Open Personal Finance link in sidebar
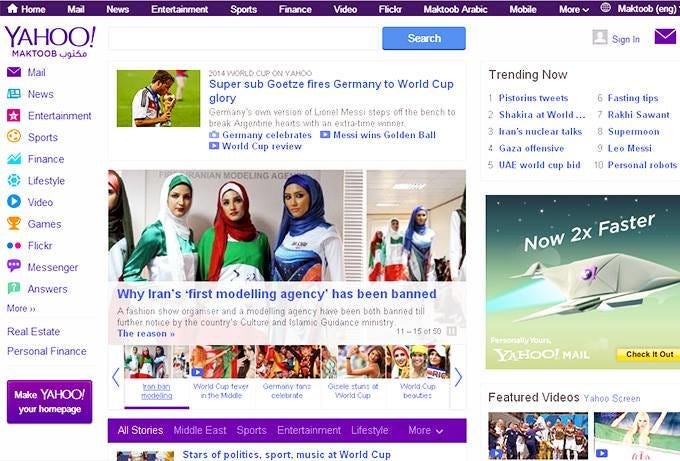The image size is (680, 461). pos(47,351)
